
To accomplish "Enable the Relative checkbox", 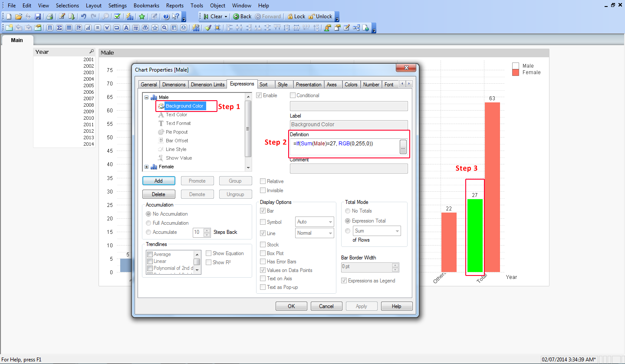I will click(x=263, y=181).
